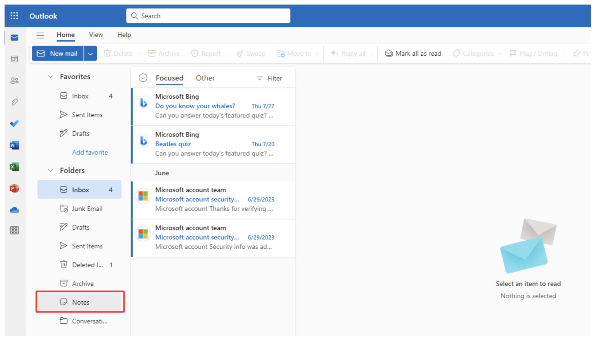
Task: Open the Calendar icon in sidebar
Action: 15,59
